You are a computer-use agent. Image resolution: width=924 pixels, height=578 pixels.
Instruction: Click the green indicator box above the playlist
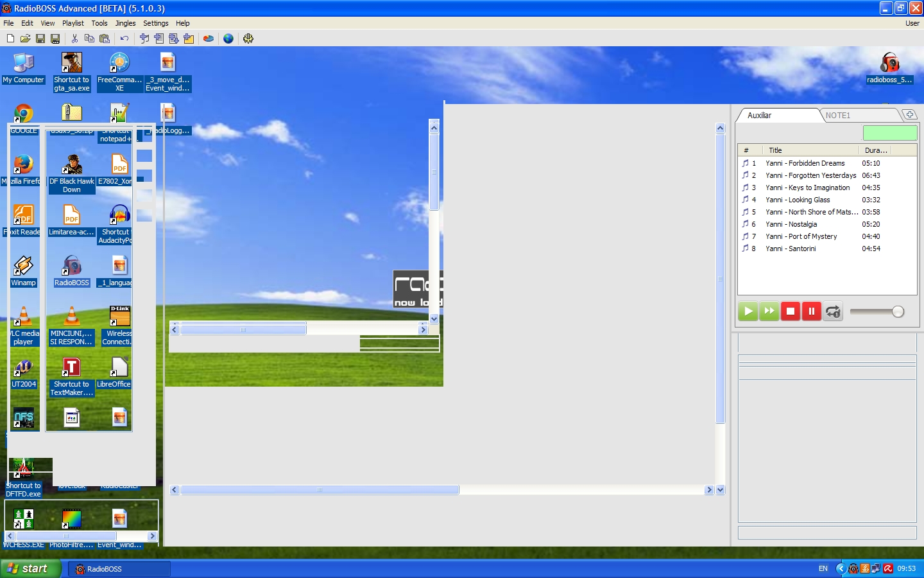click(890, 133)
